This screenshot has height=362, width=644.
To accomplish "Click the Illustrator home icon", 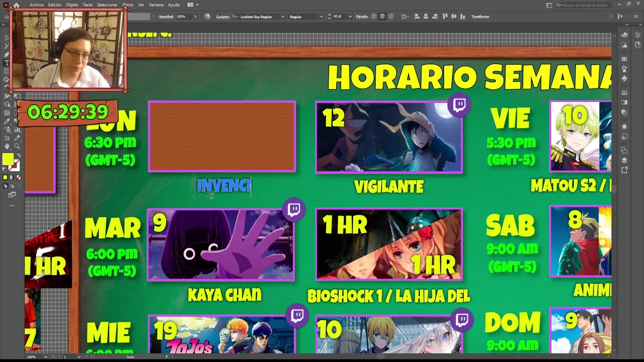I will pos(16,5).
